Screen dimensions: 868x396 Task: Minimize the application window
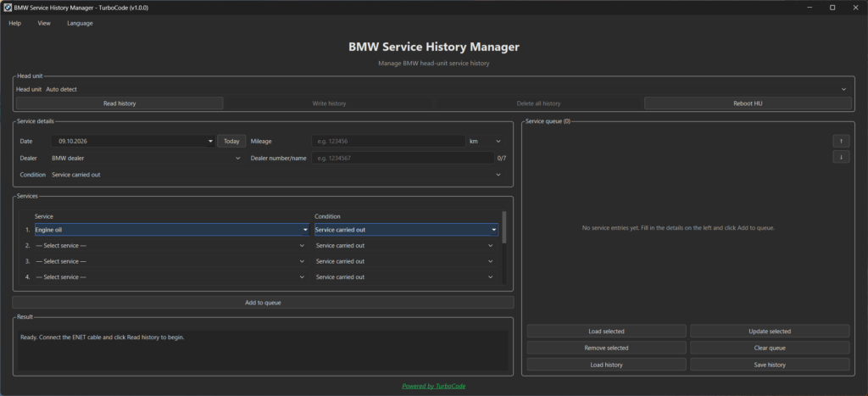[x=810, y=8]
